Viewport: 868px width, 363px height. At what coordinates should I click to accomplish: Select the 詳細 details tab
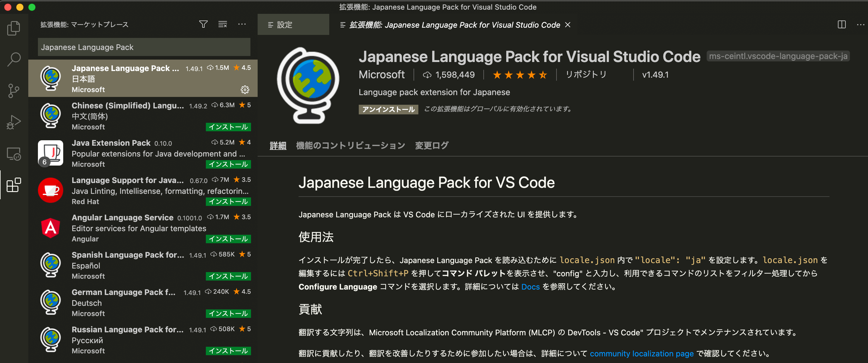pos(278,146)
